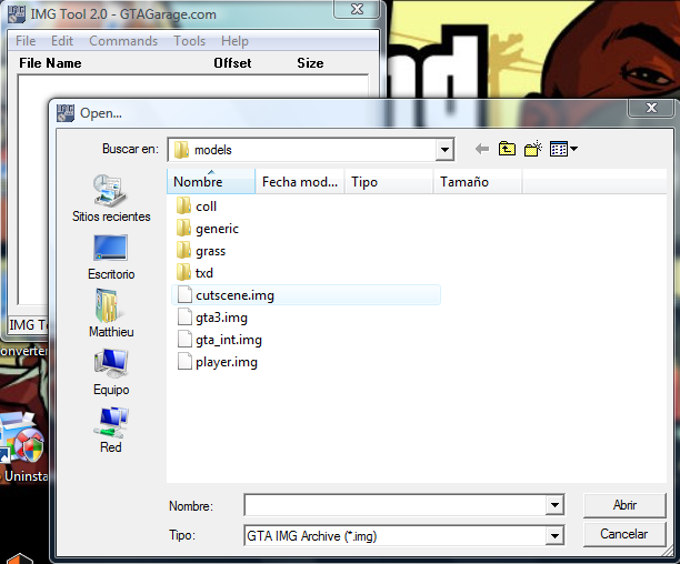This screenshot has width=680, height=564.
Task: Sort by the Tamaño column header
Action: pos(477,182)
